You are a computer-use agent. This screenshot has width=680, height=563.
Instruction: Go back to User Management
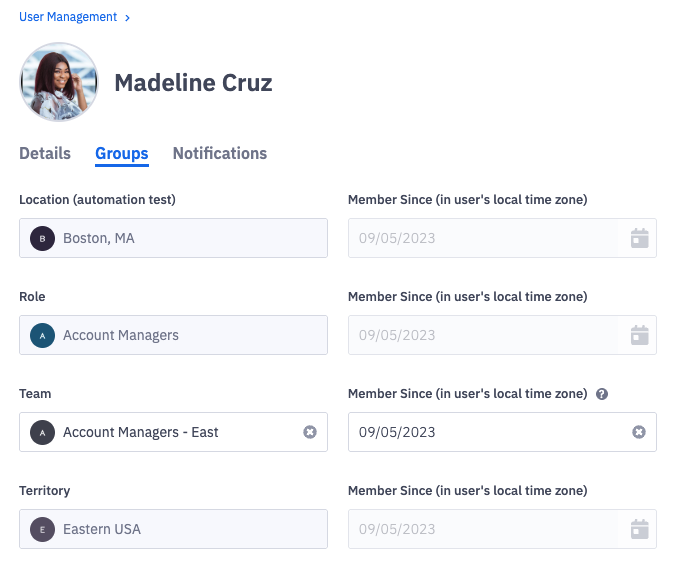(68, 17)
